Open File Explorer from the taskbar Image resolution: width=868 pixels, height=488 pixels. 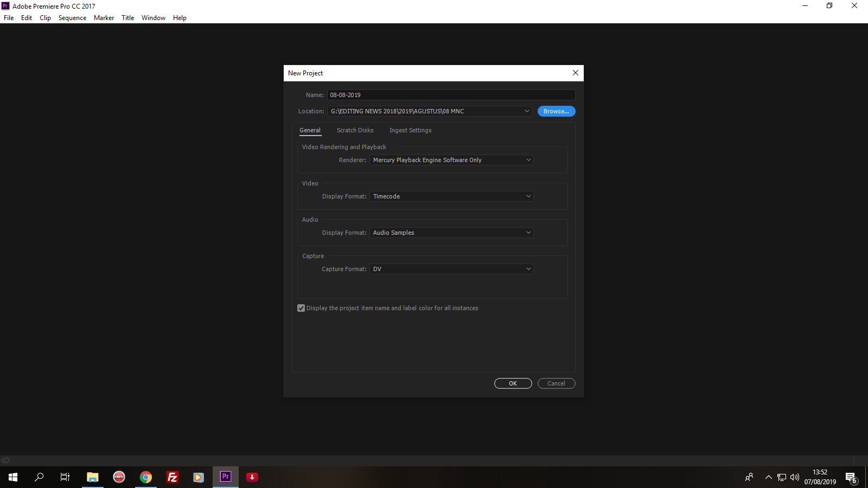(x=93, y=477)
